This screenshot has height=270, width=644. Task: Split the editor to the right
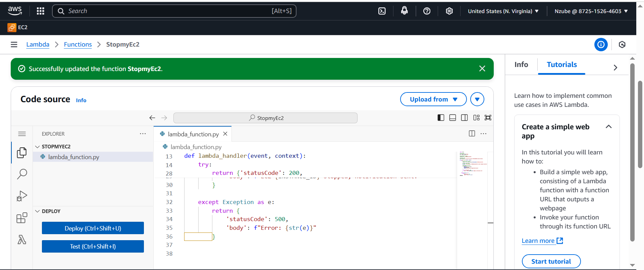pos(472,134)
